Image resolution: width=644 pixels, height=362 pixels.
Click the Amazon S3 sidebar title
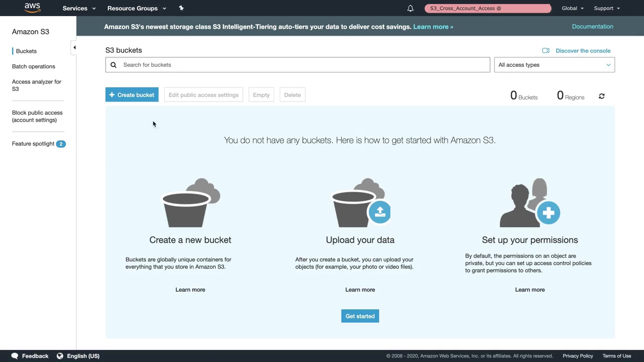click(31, 32)
